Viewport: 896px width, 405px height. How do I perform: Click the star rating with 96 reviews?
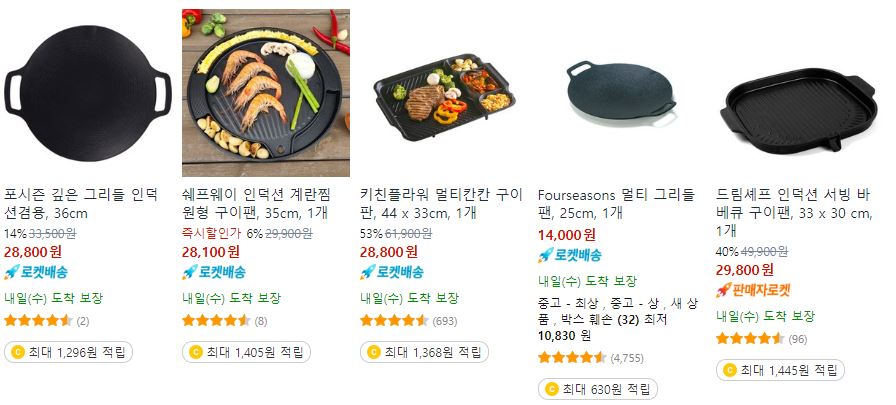click(750, 339)
